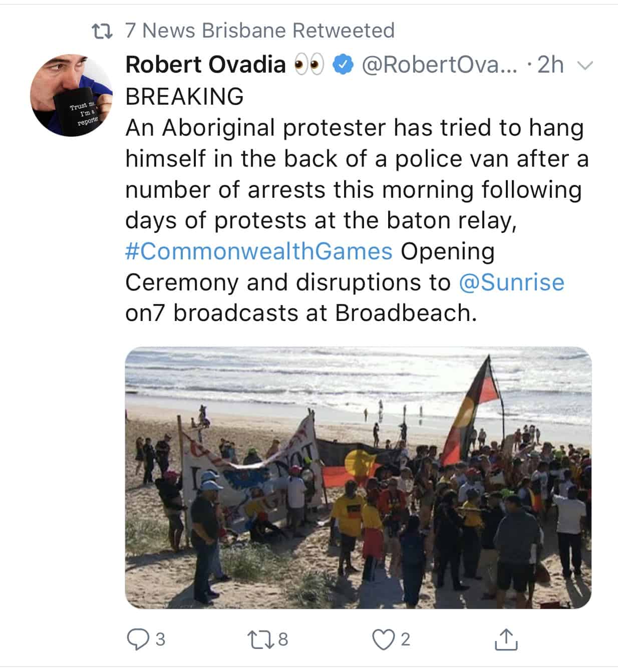Viewport: 618px width, 672px height.
Task: Retweet the tweet using the bottom retweet icon
Action: tap(259, 639)
